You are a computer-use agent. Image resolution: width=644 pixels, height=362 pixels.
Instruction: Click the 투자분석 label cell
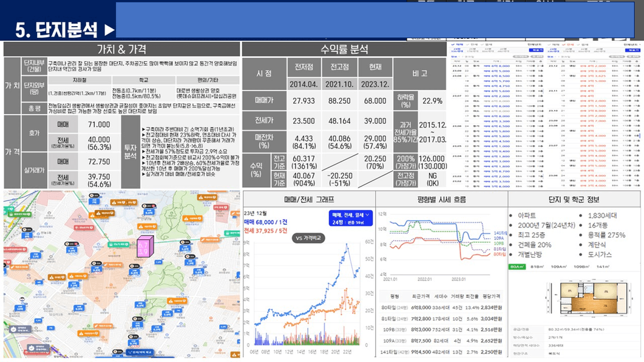(130, 152)
